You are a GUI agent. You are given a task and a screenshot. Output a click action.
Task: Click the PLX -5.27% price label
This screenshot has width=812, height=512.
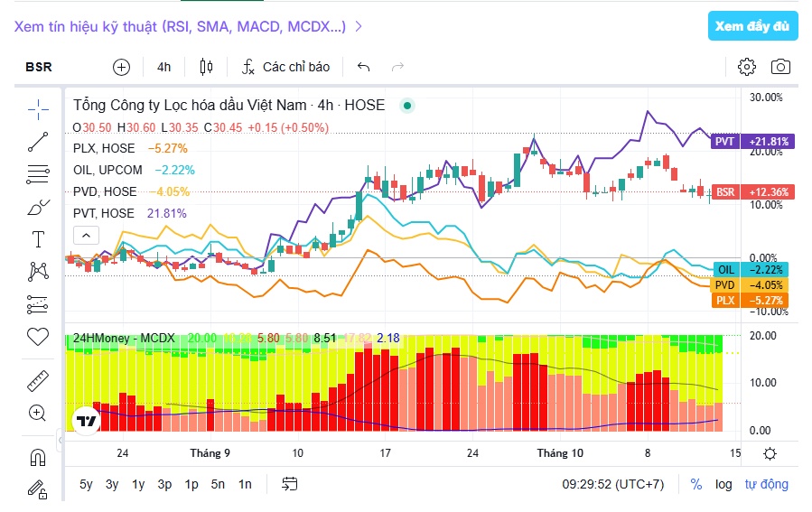click(x=751, y=301)
